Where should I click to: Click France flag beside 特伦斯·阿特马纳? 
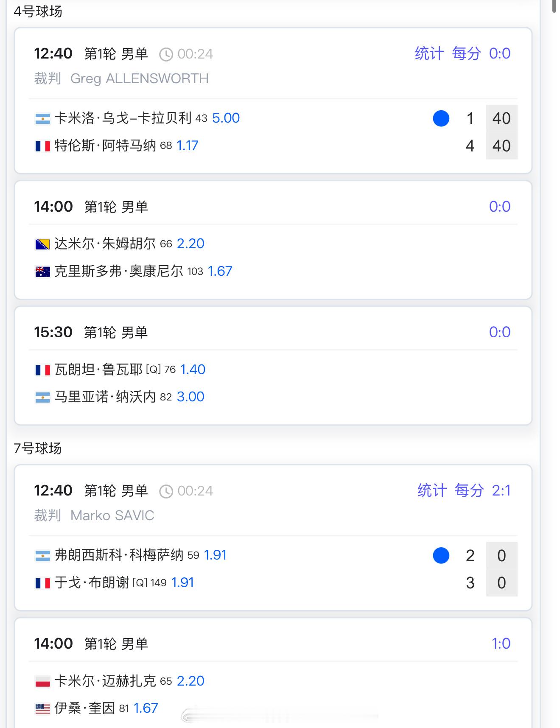tap(42, 146)
